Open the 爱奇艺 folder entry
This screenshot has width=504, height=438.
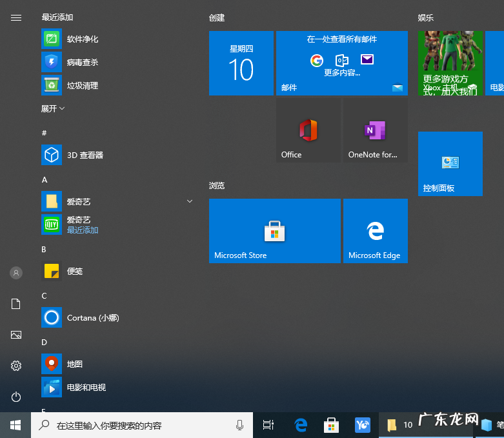coord(118,201)
